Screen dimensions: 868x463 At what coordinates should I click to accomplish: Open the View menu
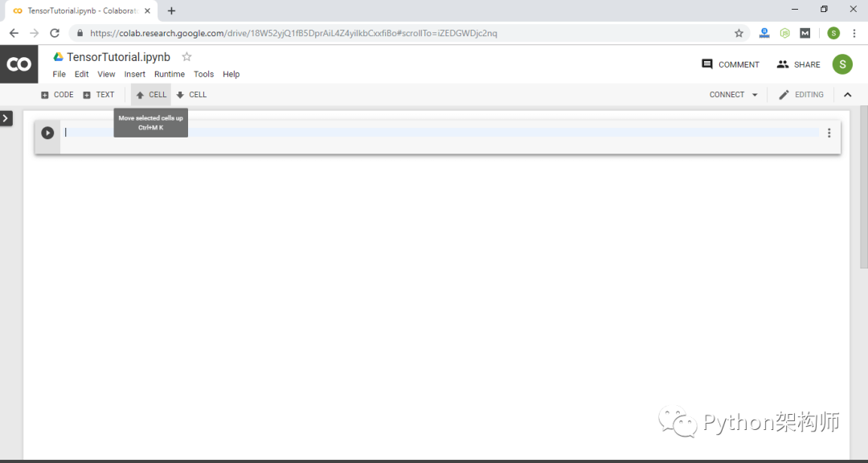pos(106,74)
